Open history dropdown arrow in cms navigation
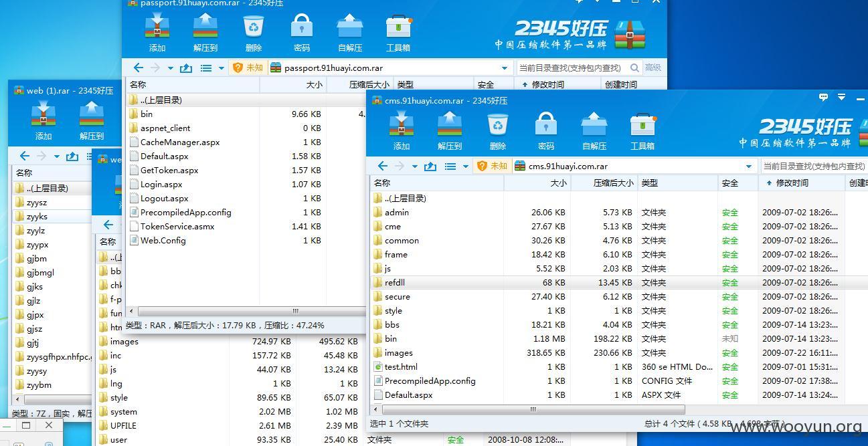868x446 pixels. tap(414, 166)
